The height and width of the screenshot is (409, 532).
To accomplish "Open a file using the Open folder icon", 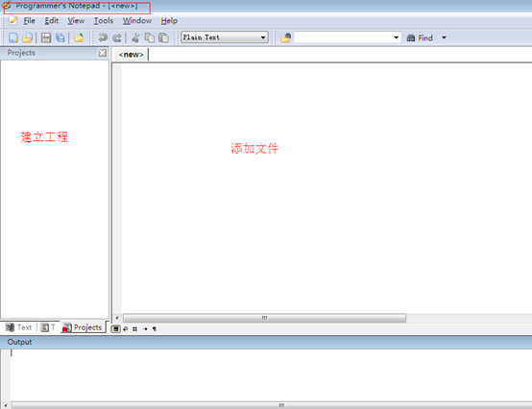I will 28,37.
